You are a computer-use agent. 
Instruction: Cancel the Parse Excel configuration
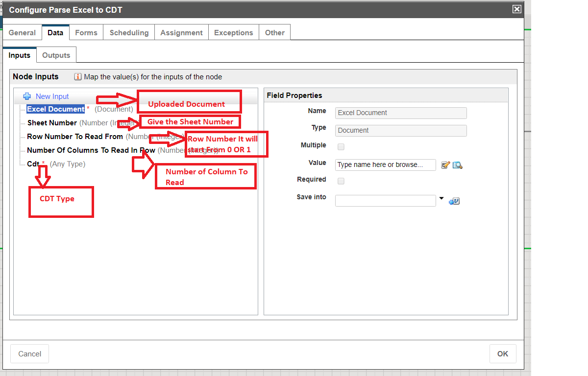pos(29,353)
